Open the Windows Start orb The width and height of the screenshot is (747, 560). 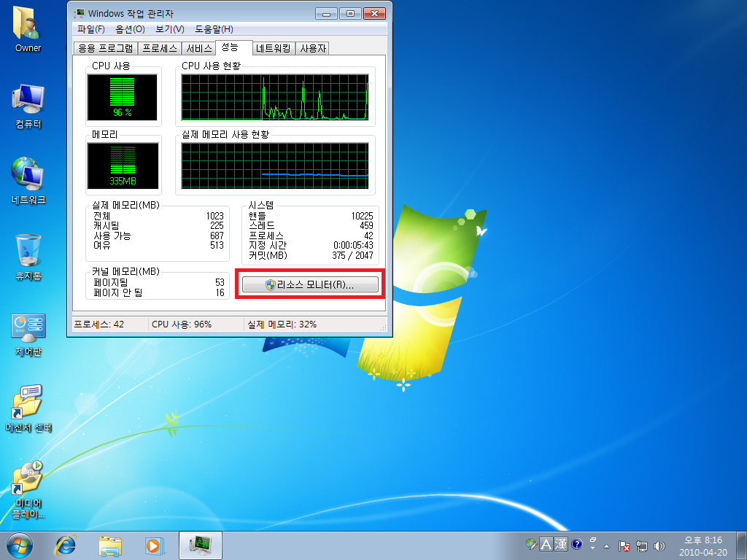(20, 545)
